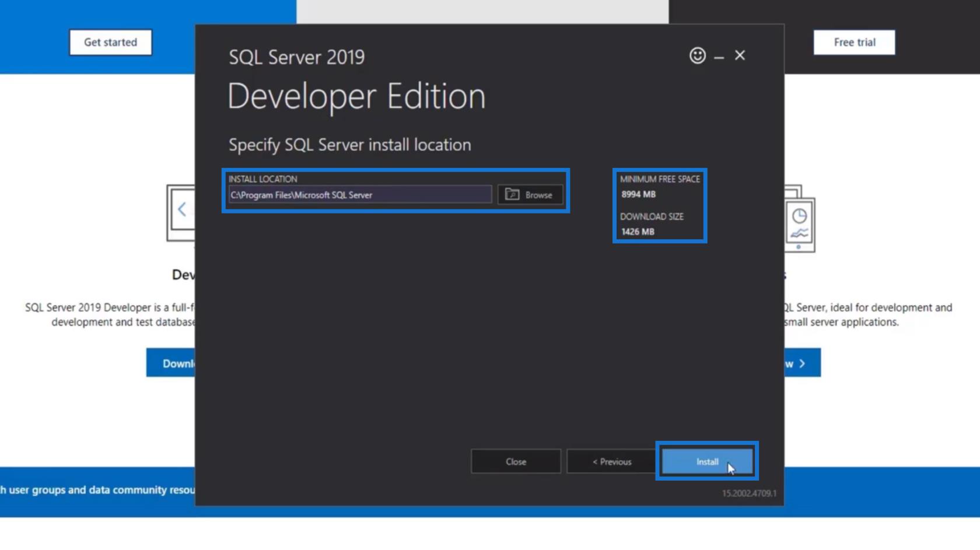Click the Developer Edition title
Screen dimensions: 980x550
tap(356, 96)
